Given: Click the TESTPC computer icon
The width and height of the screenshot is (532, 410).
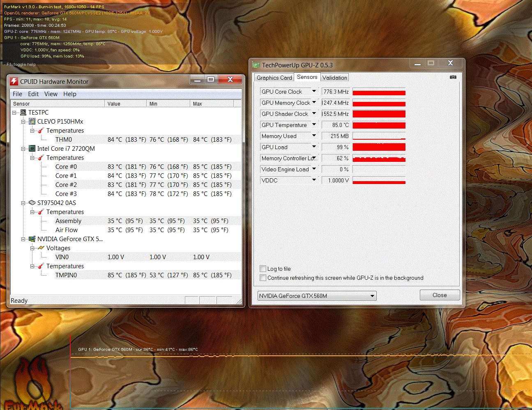Looking at the screenshot, I should coord(23,112).
